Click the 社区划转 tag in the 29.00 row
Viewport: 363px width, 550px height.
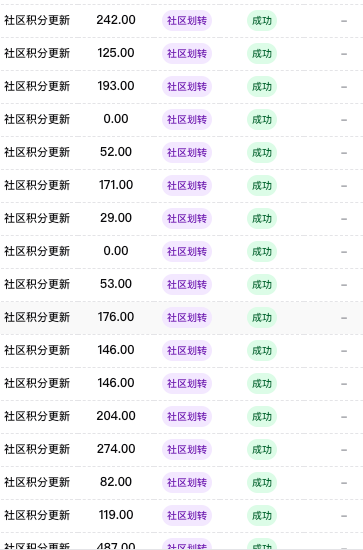(187, 219)
